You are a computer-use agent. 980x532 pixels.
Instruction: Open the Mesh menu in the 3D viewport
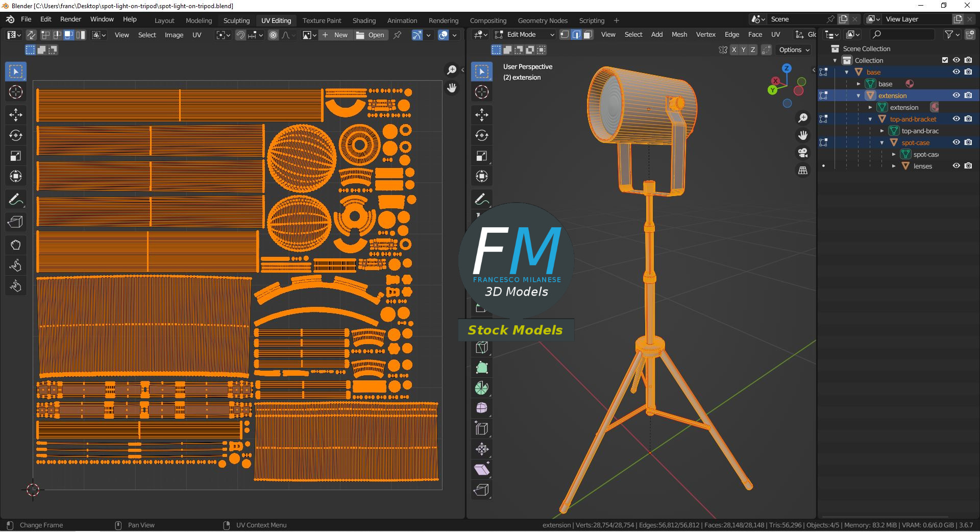[679, 35]
